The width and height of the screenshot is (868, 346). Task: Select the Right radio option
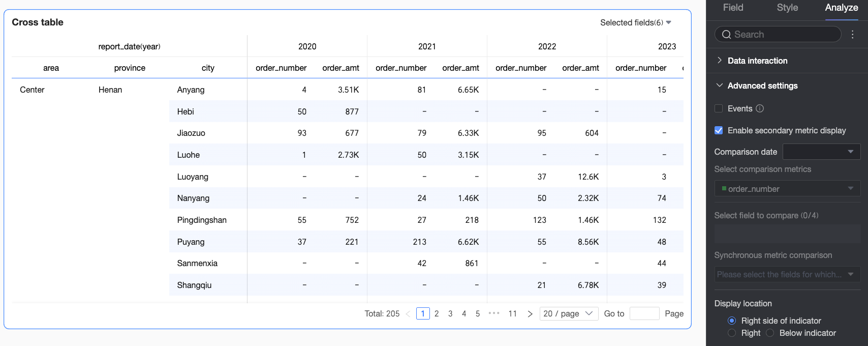click(732, 333)
